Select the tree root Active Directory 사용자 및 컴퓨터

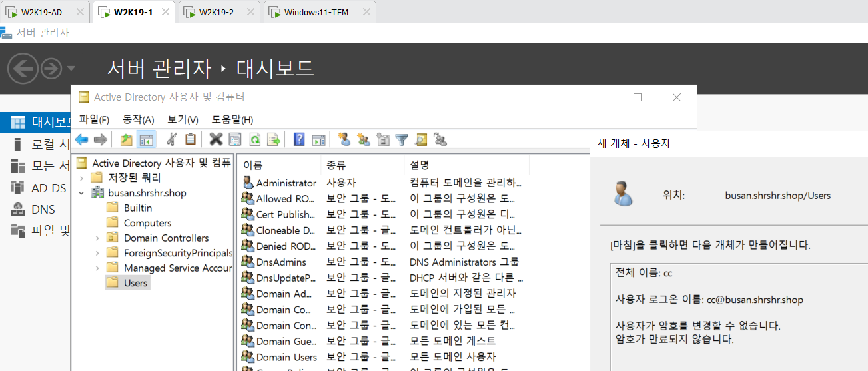pos(153,163)
